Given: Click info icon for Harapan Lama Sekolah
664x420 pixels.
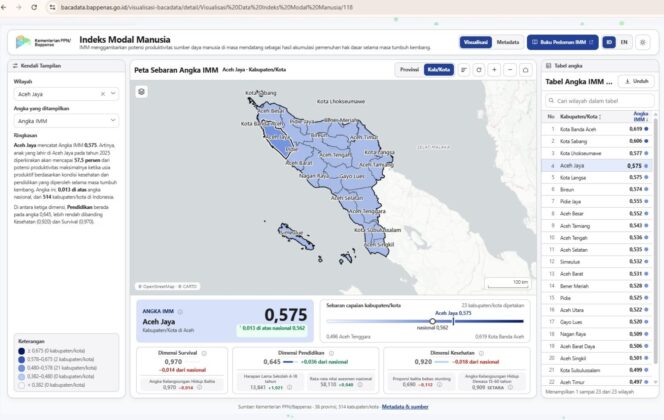Looking at the screenshot, I should tap(289, 387).
